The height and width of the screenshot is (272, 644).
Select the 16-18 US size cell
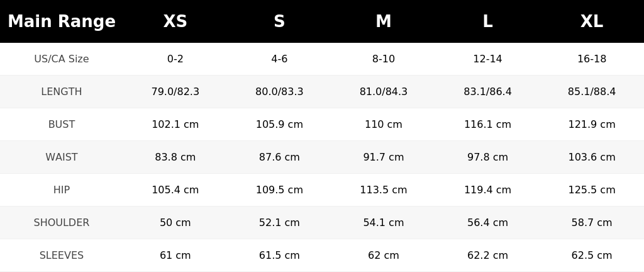pos(591,59)
